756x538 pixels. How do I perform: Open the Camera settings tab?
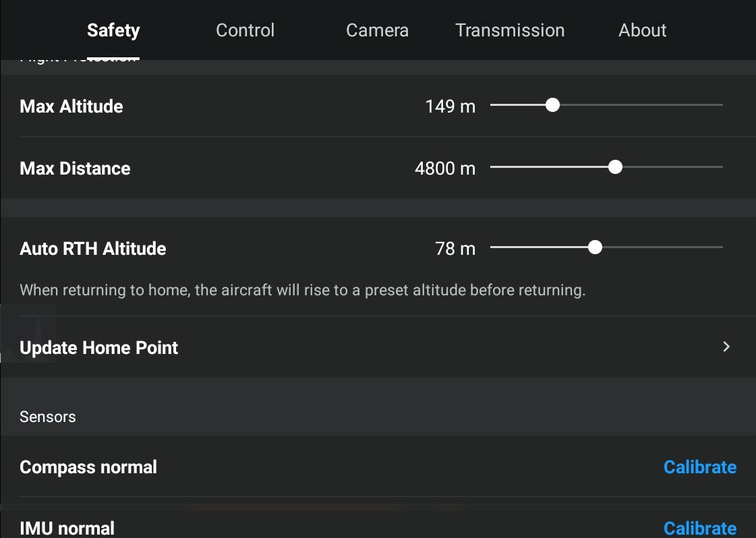click(x=377, y=30)
